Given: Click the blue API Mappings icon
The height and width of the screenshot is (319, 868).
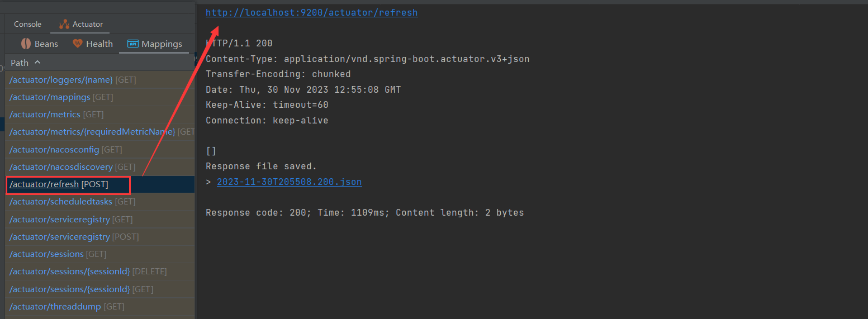Looking at the screenshot, I should point(133,44).
